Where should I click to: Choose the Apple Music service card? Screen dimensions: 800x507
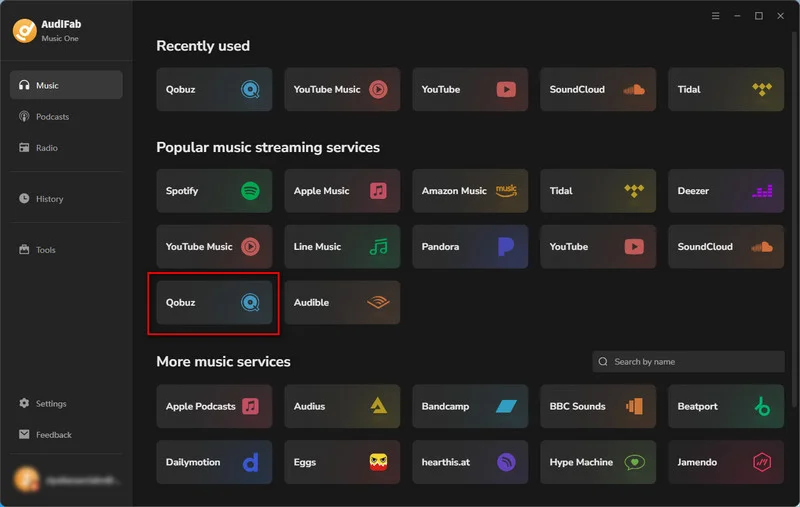342,191
